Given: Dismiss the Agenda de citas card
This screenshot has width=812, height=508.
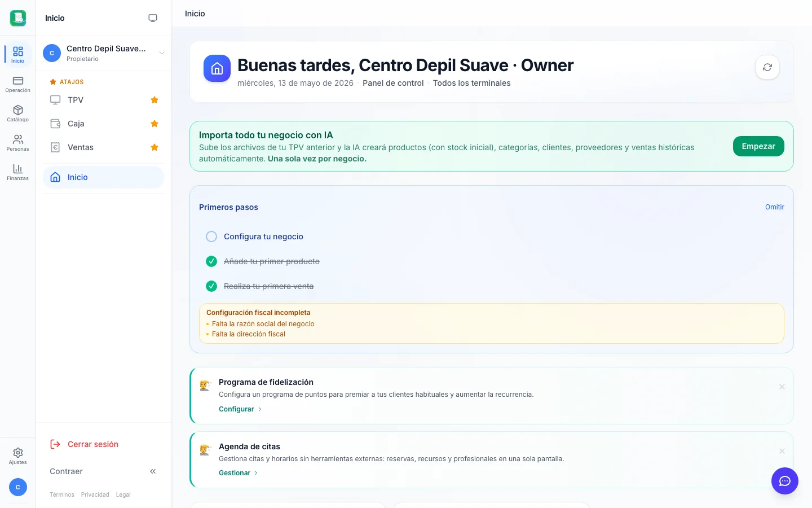Looking at the screenshot, I should point(782,451).
